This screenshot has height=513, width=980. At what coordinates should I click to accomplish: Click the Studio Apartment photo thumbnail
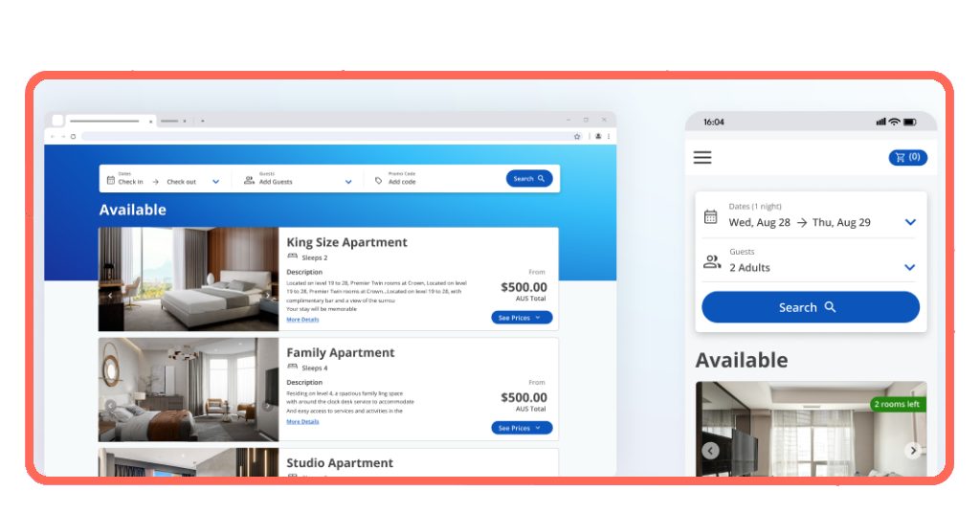[189, 462]
